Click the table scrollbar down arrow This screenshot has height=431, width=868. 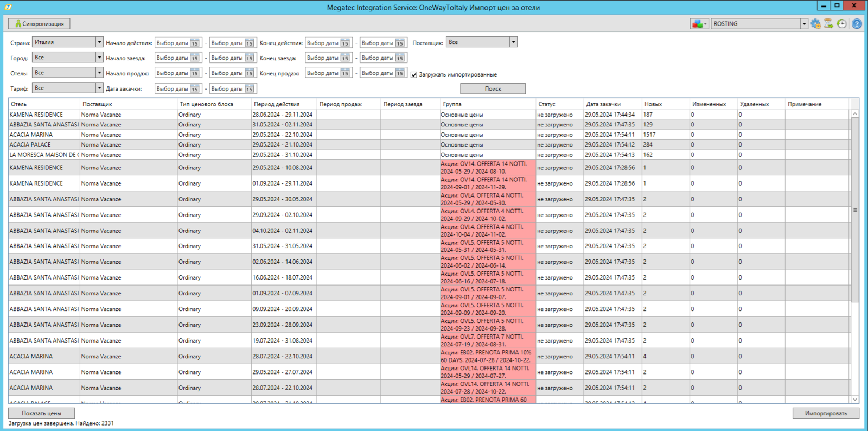pos(855,400)
